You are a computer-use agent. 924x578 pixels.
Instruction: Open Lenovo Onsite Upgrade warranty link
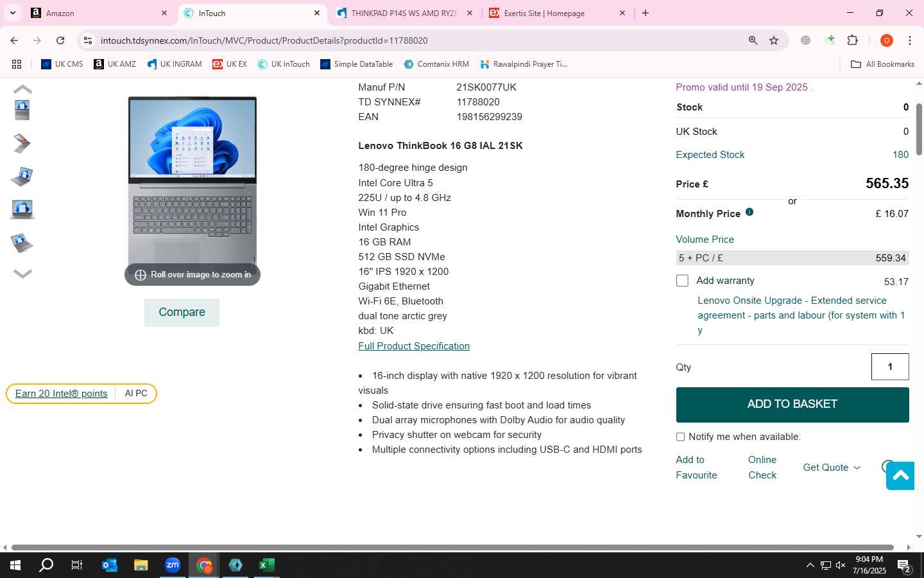coord(801,315)
